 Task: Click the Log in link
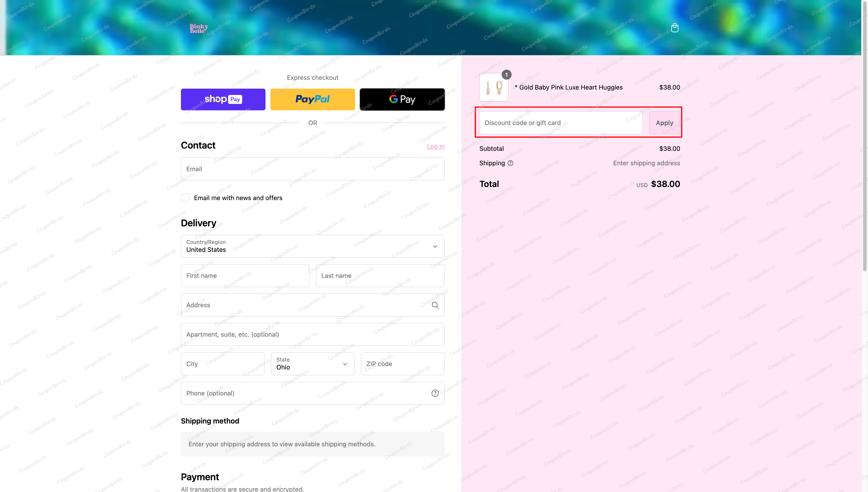(435, 146)
